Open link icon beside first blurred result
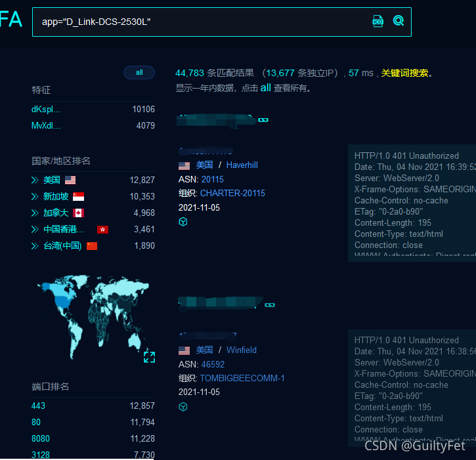The height and width of the screenshot is (460, 476). click(x=263, y=120)
